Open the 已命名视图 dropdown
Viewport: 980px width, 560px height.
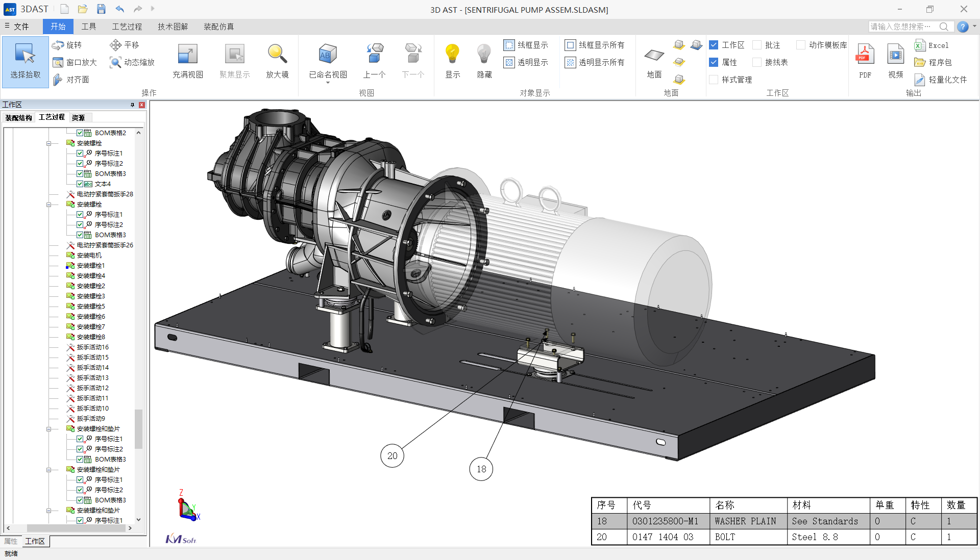click(328, 82)
